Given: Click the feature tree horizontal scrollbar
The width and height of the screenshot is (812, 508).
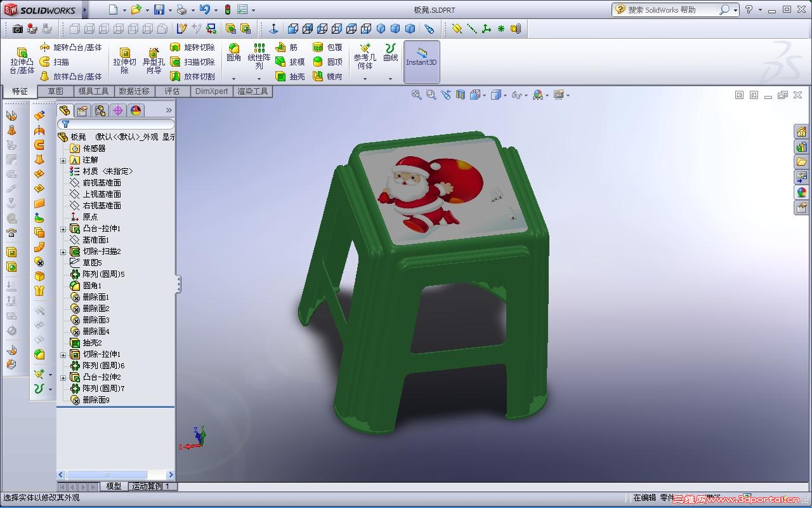Looking at the screenshot, I should point(115,475).
